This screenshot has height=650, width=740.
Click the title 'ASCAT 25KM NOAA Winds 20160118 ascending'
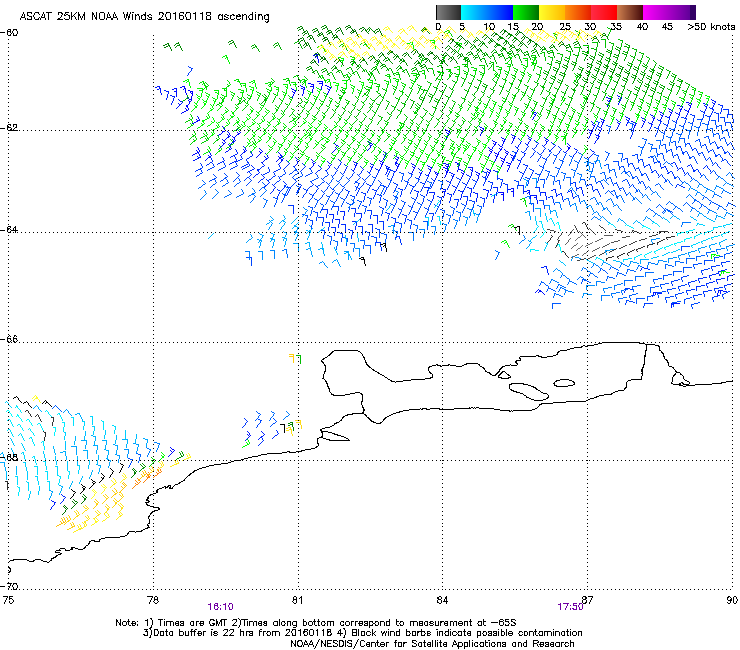coord(144,17)
